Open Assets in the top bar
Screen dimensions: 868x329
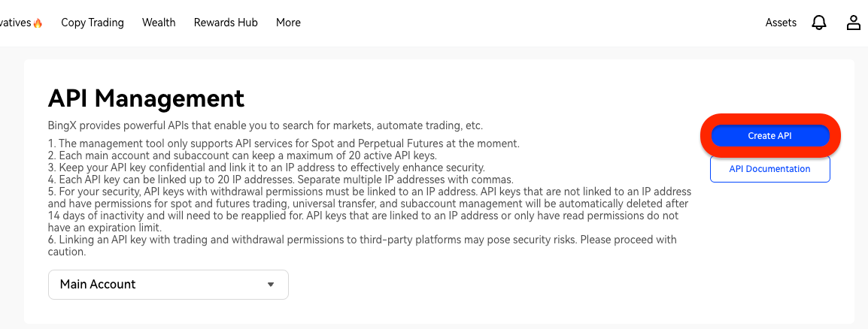tap(781, 23)
